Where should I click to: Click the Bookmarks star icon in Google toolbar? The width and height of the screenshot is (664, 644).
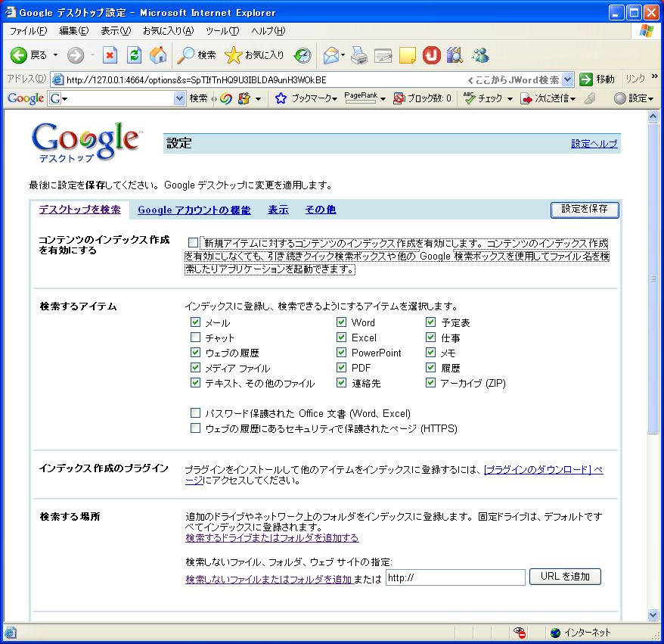(281, 98)
